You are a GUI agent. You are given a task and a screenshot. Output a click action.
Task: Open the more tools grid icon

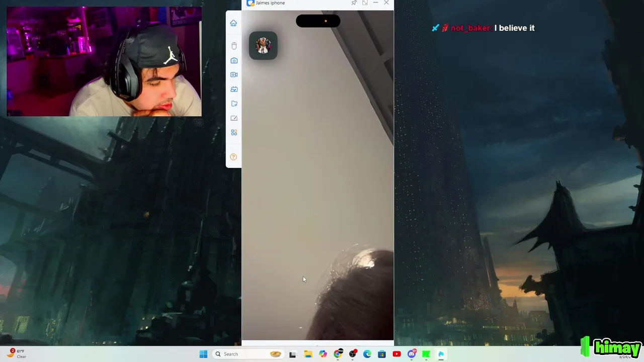[234, 133]
